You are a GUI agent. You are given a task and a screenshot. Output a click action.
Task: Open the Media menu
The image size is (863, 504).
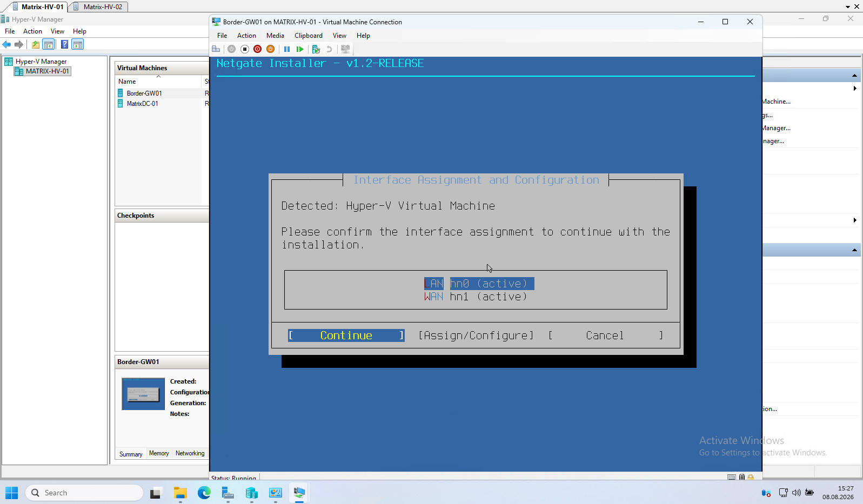click(x=275, y=36)
